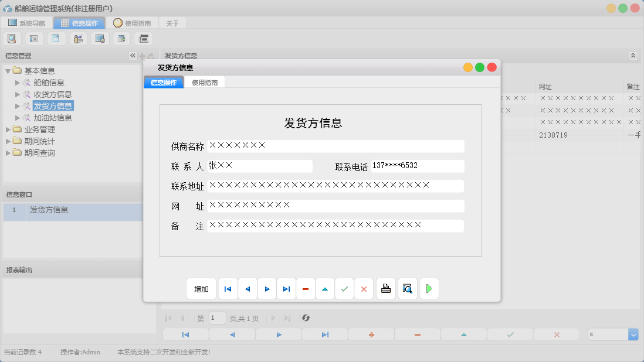This screenshot has height=362, width=644.
Task: Select the search/query icon in the toolbar
Action: (x=12, y=38)
